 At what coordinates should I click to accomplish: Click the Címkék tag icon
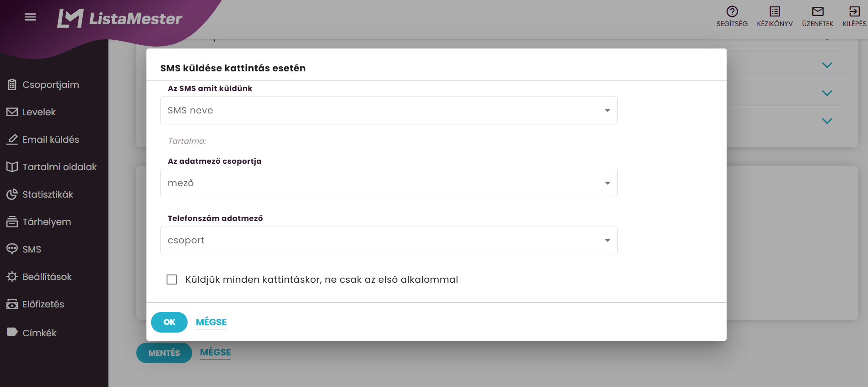(12, 332)
